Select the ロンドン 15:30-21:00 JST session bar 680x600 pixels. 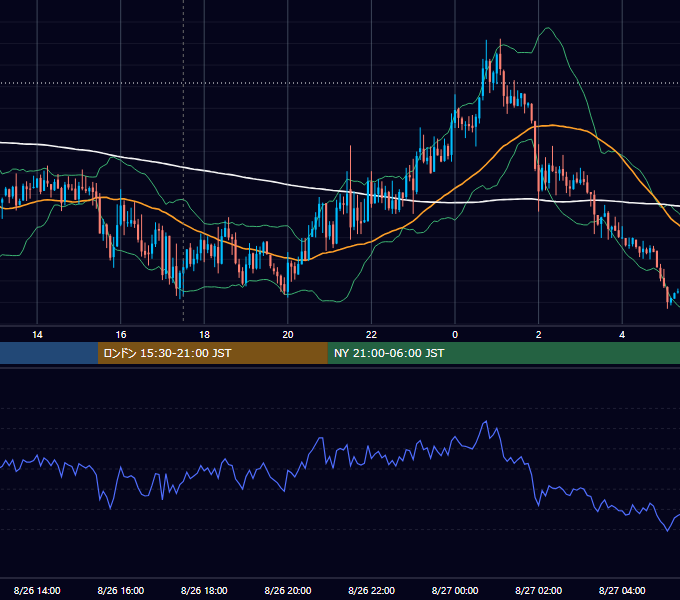212,353
